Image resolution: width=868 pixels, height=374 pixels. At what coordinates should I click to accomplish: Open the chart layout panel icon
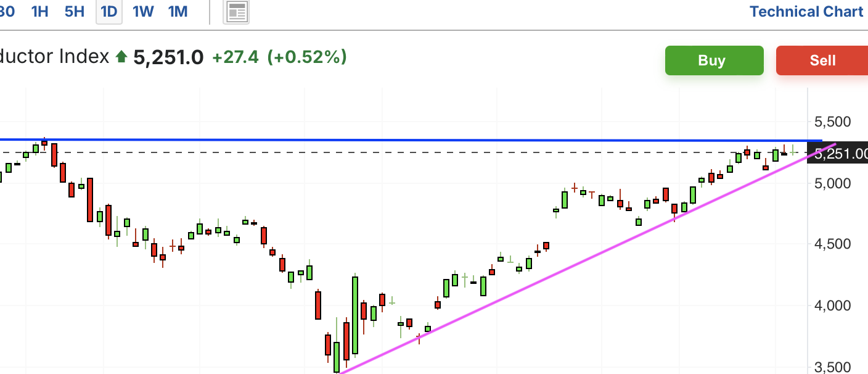(x=237, y=12)
